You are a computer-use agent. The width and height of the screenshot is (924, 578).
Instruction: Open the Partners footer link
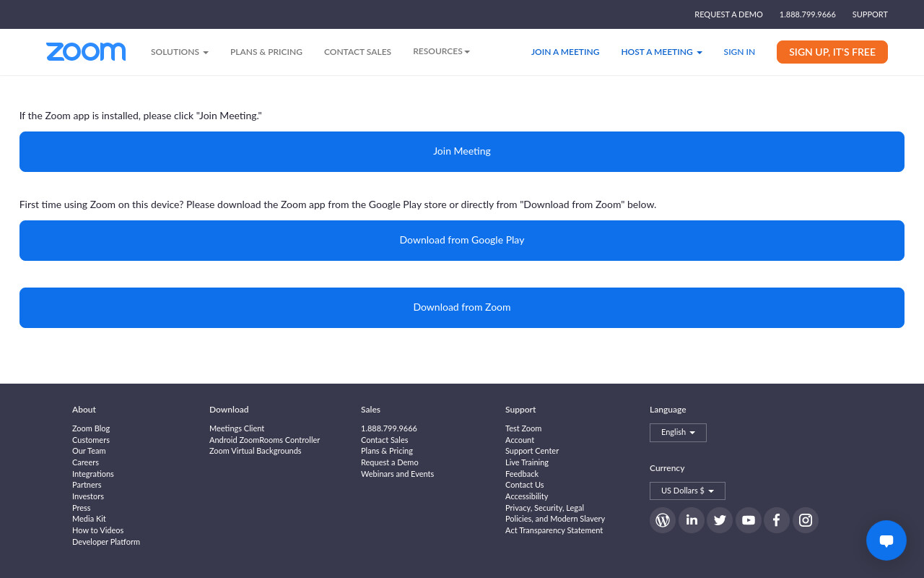pyautogui.click(x=87, y=485)
